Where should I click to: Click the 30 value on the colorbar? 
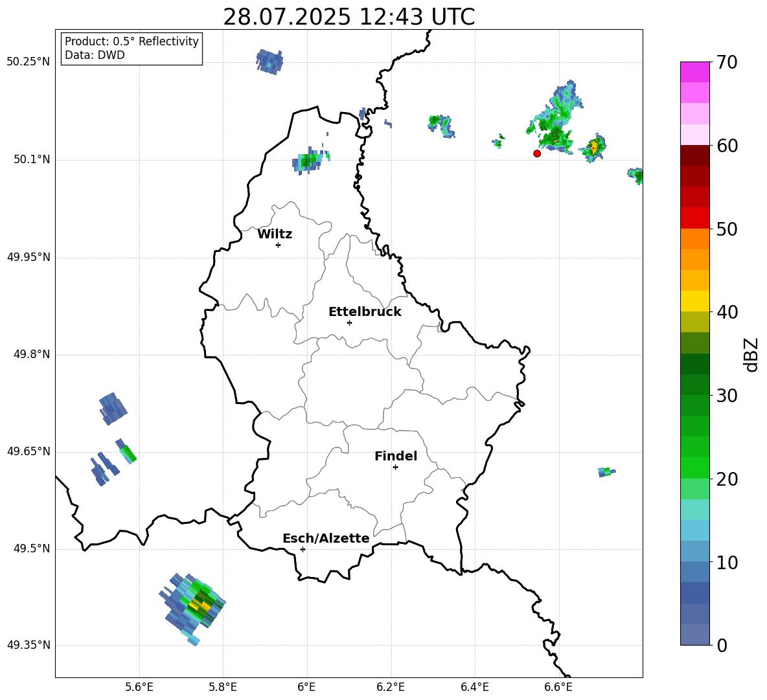click(727, 396)
